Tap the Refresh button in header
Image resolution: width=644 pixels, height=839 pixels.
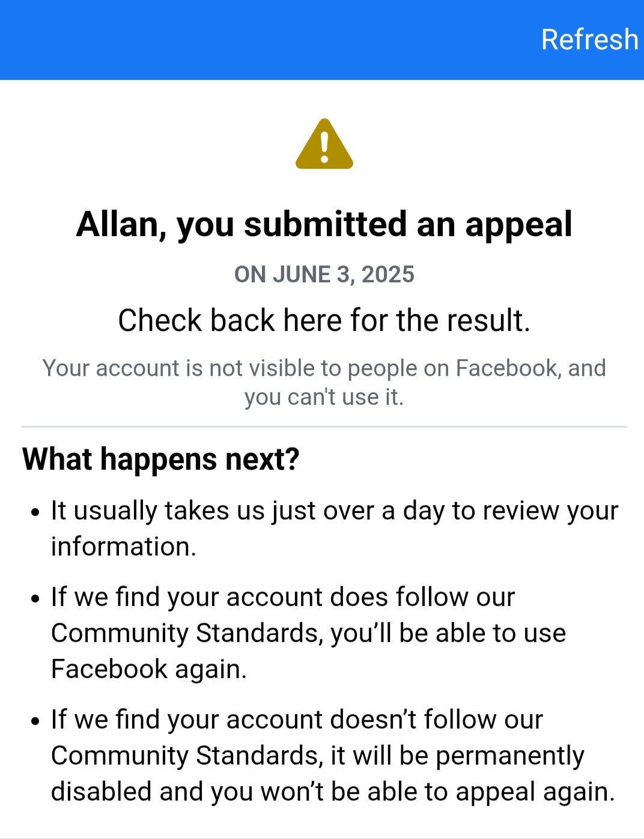tap(589, 40)
